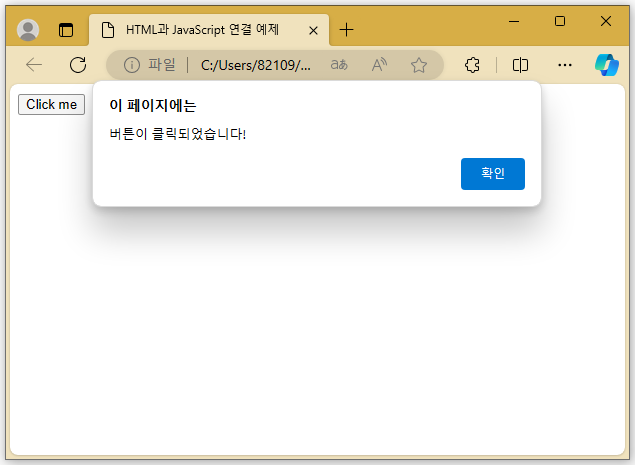635x465 pixels.
Task: Toggle split screen view
Action: point(520,65)
